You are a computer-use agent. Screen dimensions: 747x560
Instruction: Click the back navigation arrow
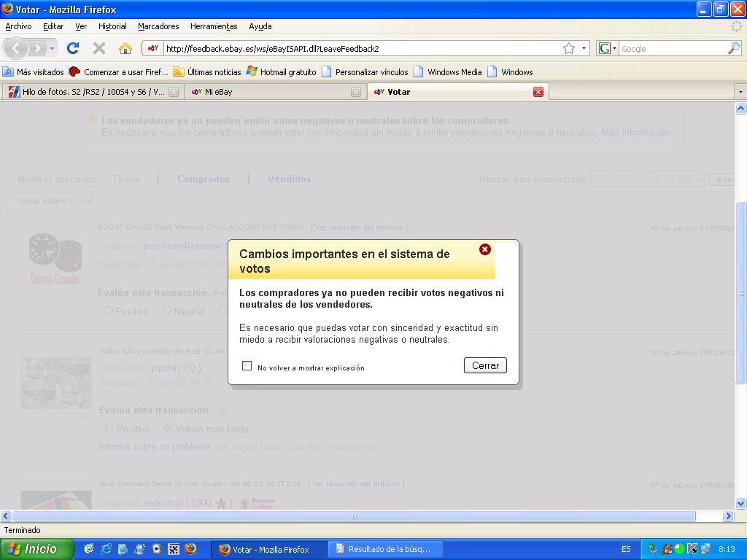coord(17,48)
